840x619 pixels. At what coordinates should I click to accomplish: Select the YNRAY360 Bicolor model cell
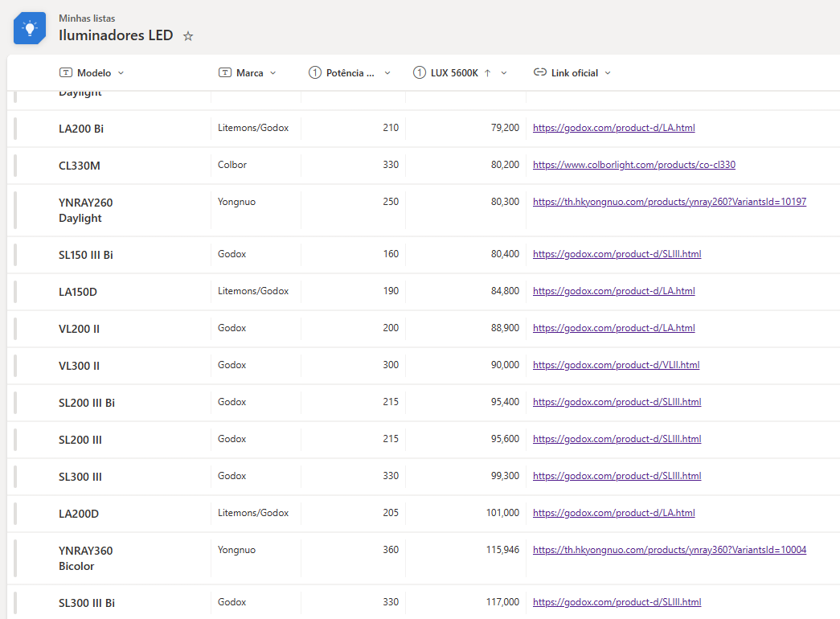click(86, 559)
